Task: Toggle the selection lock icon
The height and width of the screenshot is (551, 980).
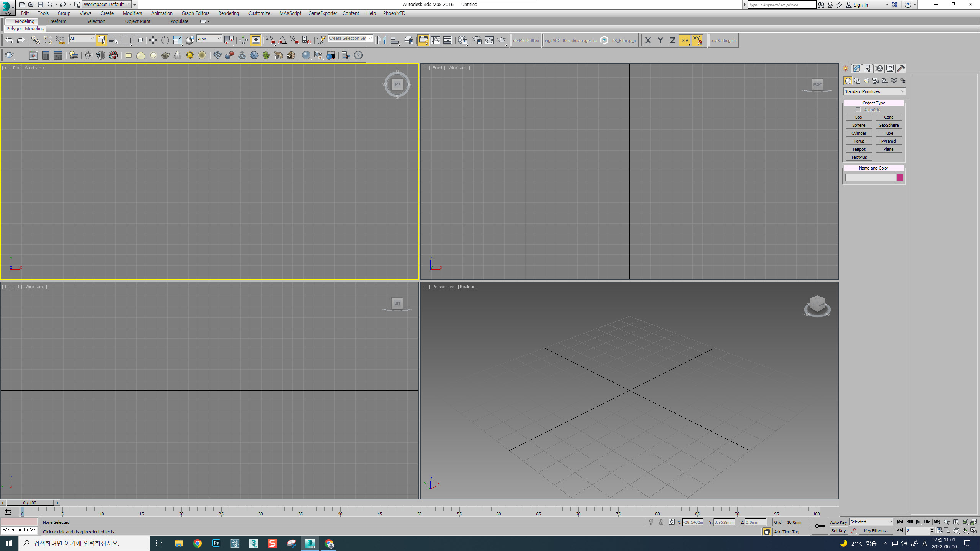Action: coord(661,522)
